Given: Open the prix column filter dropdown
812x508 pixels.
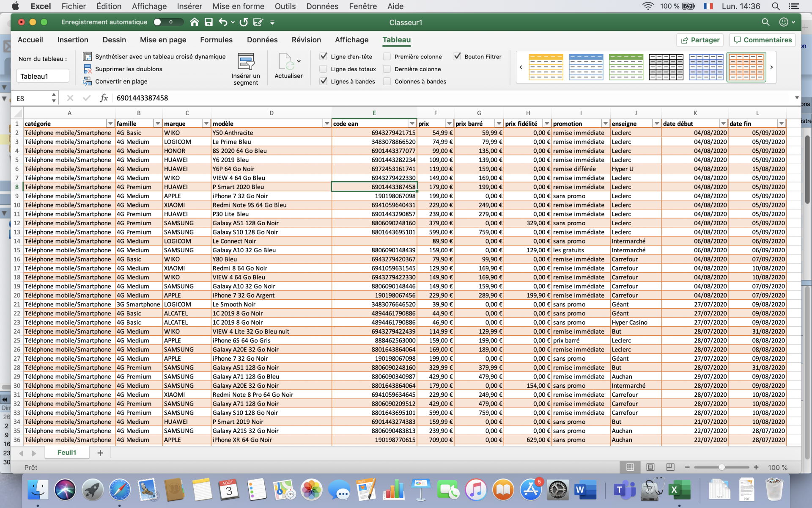Looking at the screenshot, I should [449, 123].
